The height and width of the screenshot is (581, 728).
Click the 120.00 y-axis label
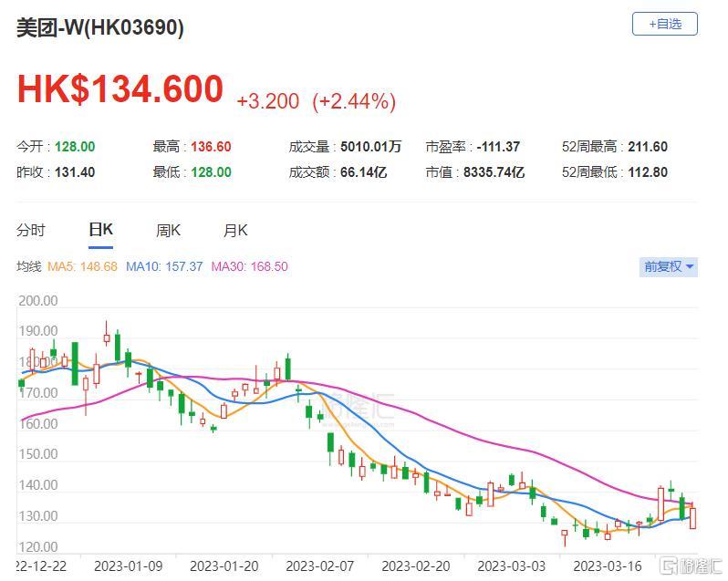[38, 546]
